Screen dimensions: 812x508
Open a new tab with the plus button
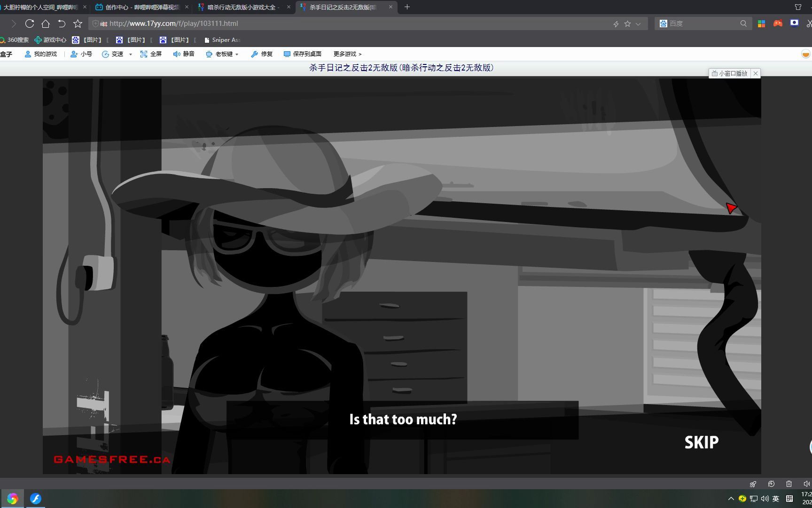click(x=407, y=7)
